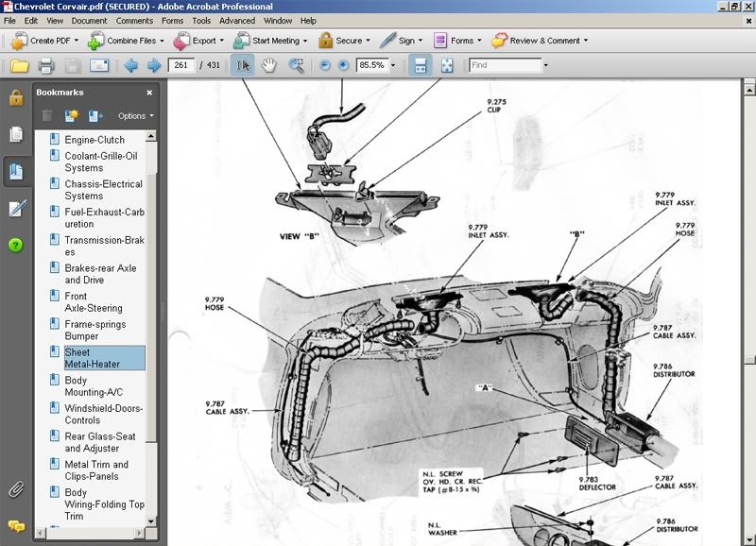
Task: Activate the Select tool
Action: pyautogui.click(x=243, y=65)
